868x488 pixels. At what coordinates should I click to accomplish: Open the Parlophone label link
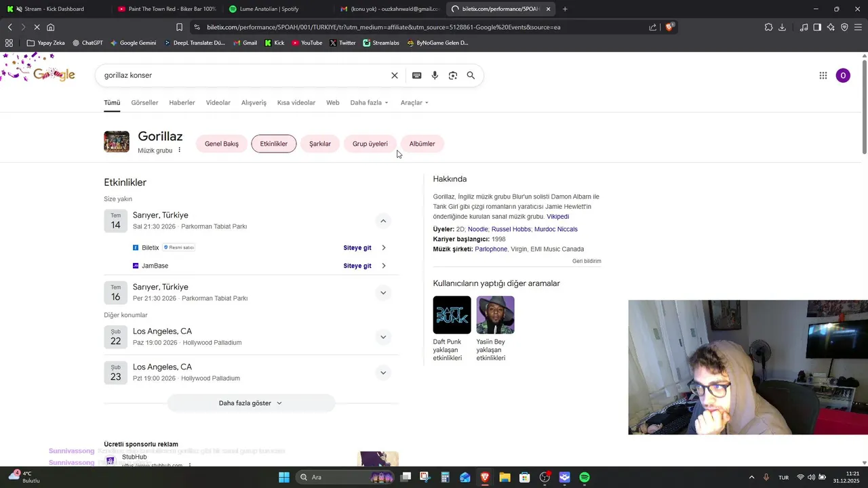[x=491, y=249]
